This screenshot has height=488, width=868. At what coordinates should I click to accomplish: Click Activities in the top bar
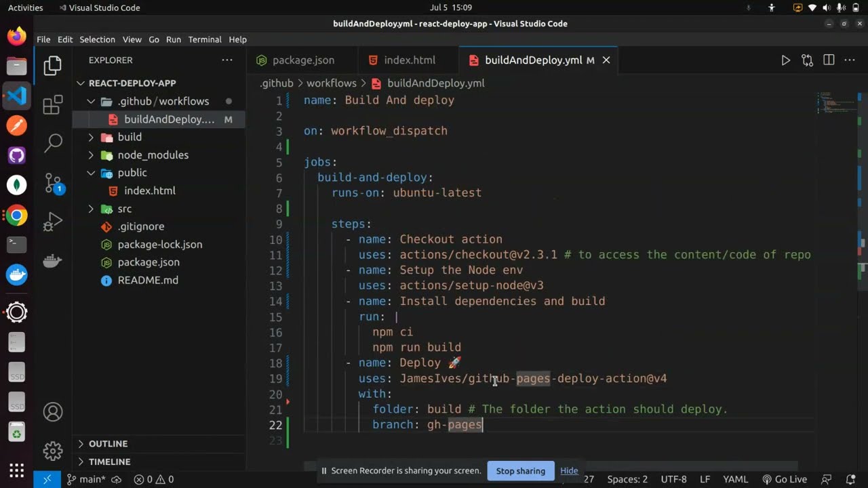(25, 7)
